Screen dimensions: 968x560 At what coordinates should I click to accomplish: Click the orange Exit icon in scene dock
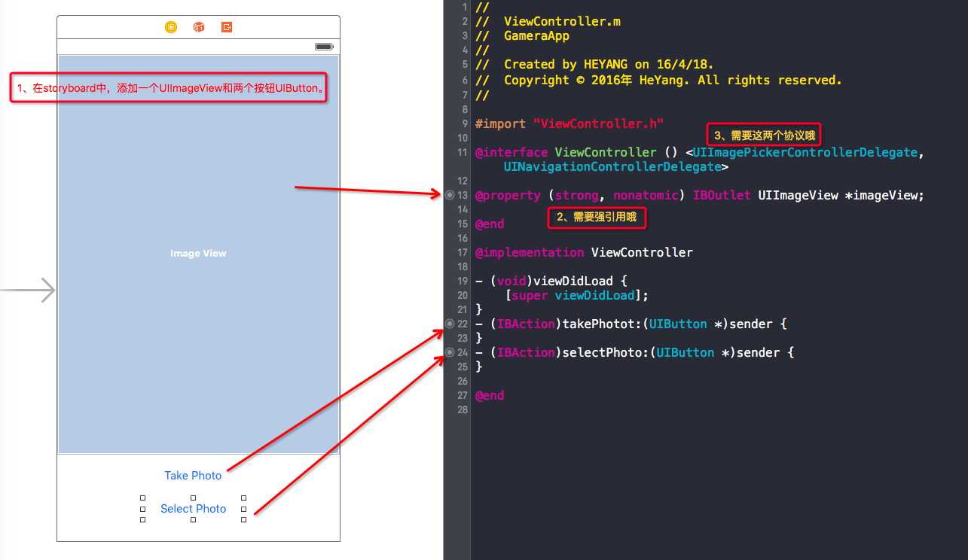click(227, 27)
